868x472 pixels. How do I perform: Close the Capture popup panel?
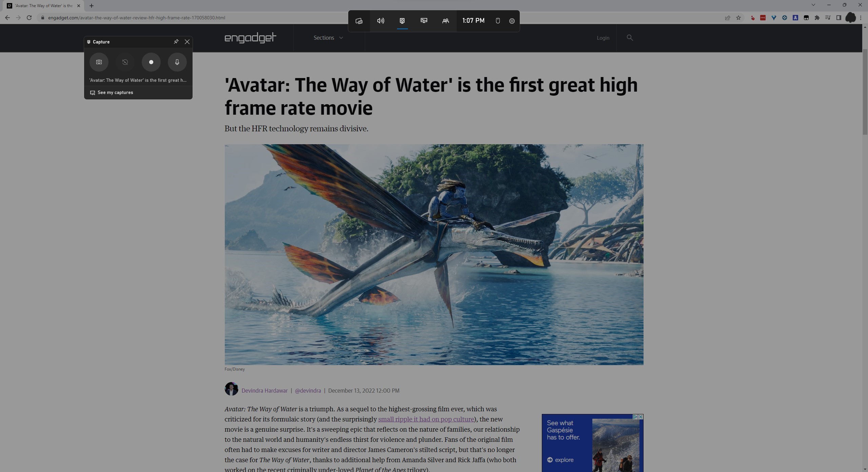(x=188, y=42)
